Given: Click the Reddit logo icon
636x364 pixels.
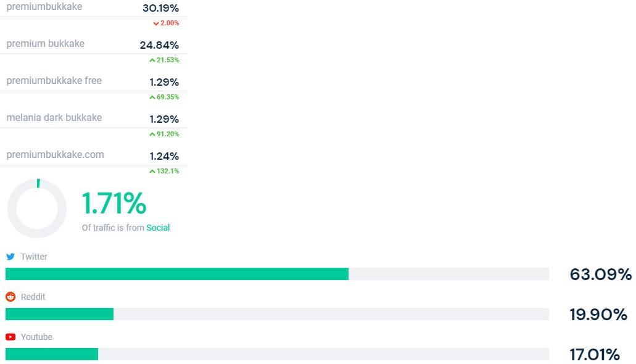Looking at the screenshot, I should click(x=10, y=297).
